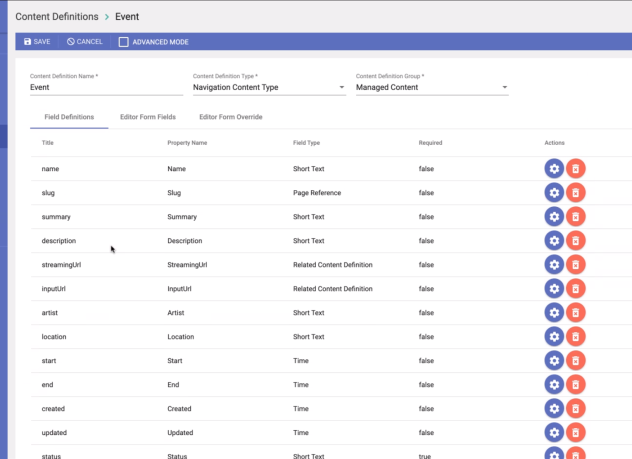Click the description title cell

[x=59, y=241]
